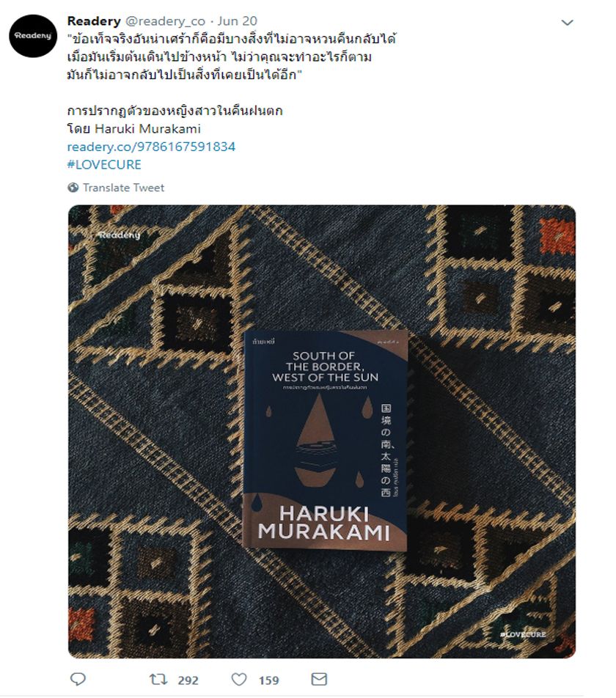The image size is (616, 698).
Task: Click the Haruki Murakami author text in tweet
Action: (x=148, y=128)
